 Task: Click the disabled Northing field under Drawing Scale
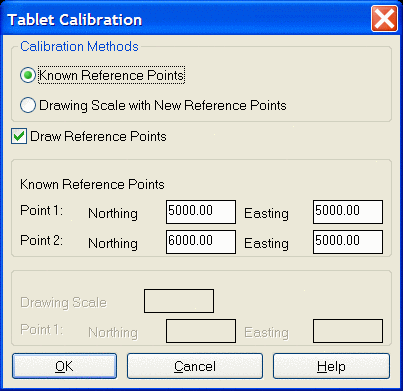tap(201, 331)
